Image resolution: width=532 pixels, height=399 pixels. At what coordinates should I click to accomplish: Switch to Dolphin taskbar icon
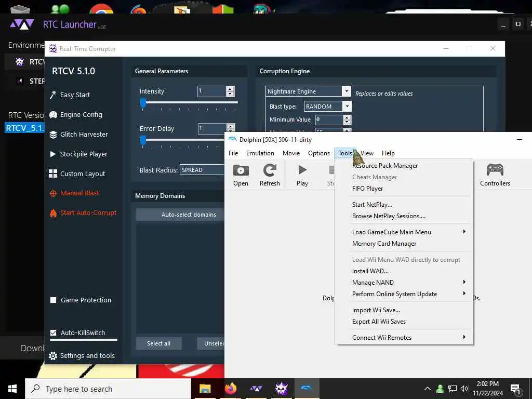click(307, 388)
